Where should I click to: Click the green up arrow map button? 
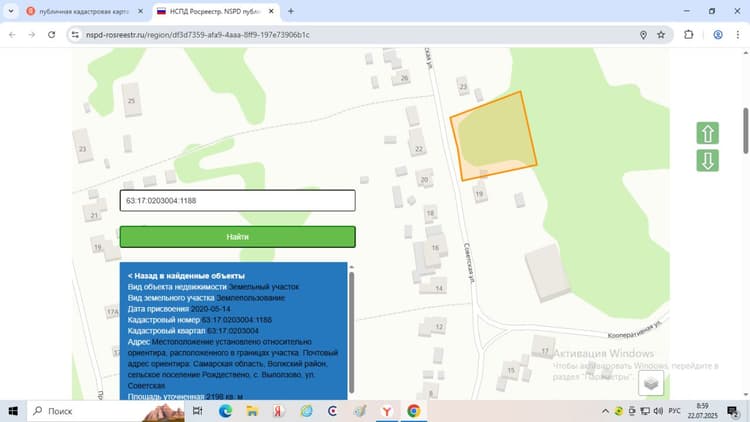tap(707, 133)
